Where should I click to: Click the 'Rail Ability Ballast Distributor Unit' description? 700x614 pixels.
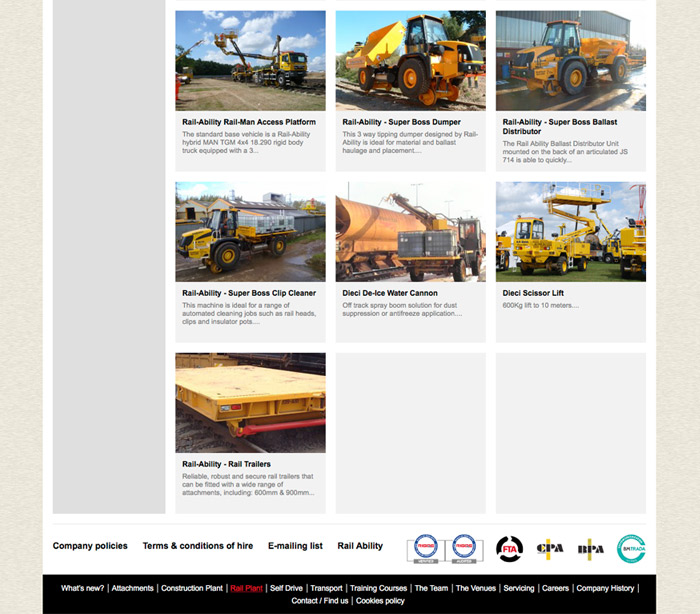point(565,152)
